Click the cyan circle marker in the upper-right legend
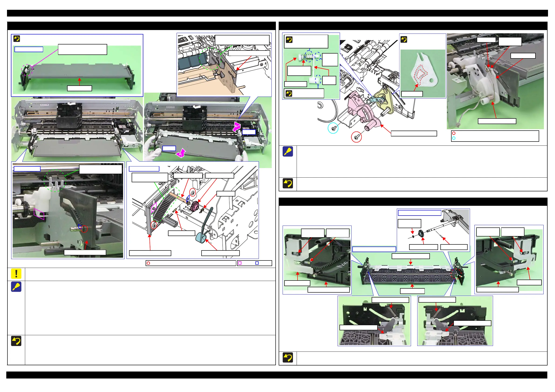The height and width of the screenshot is (392, 555). 454,138
